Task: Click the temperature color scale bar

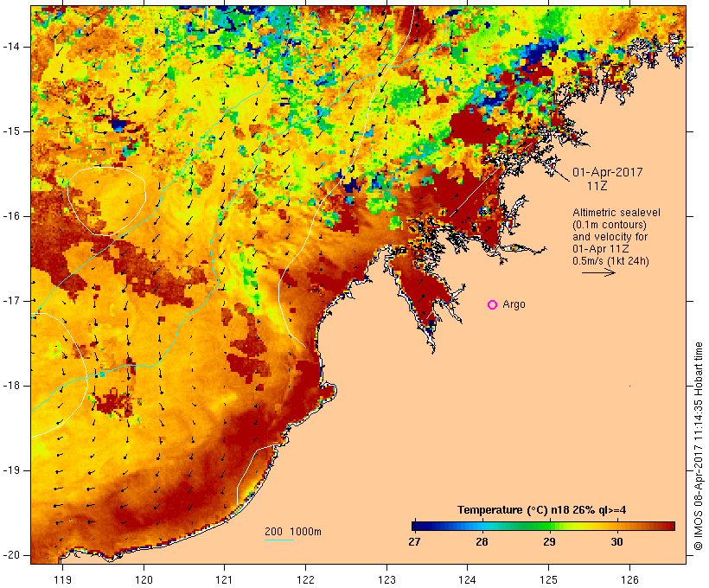Action: (543, 526)
